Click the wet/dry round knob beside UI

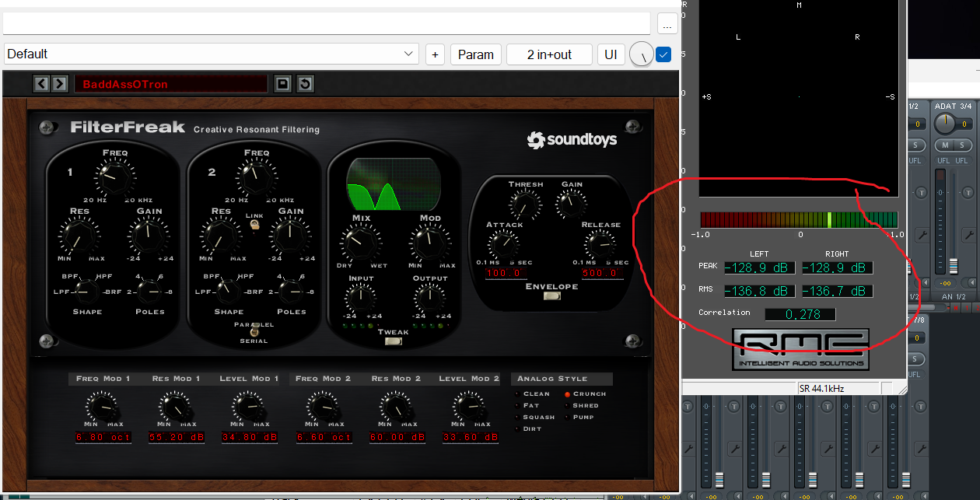point(641,54)
